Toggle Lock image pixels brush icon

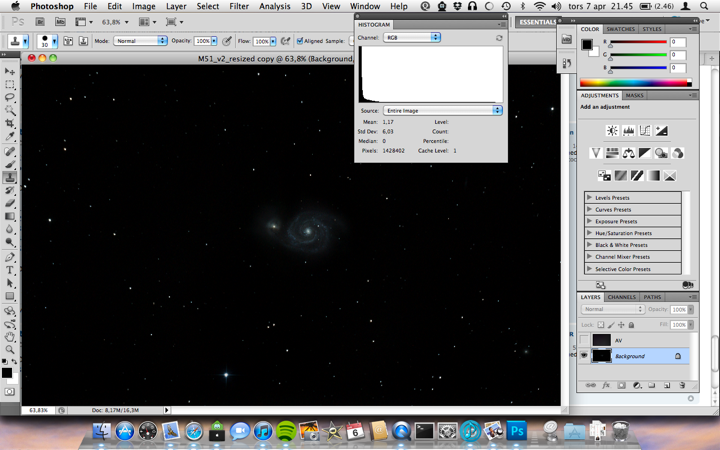click(611, 325)
